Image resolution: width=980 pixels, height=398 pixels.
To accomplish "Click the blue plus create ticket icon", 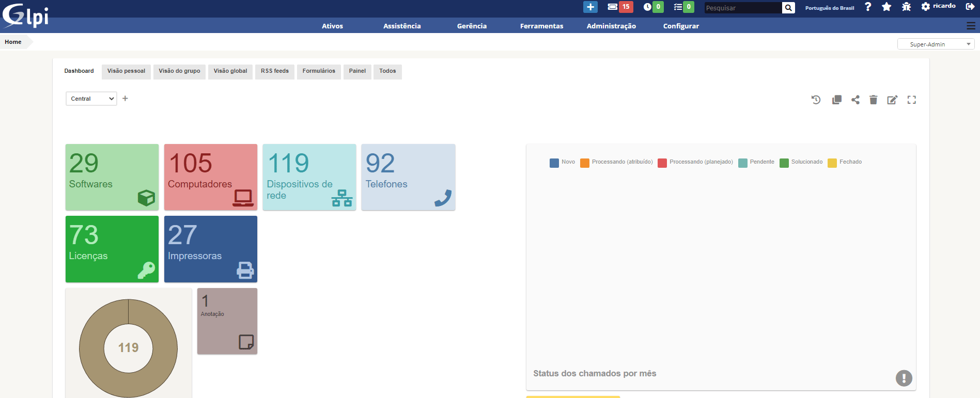I will point(590,7).
